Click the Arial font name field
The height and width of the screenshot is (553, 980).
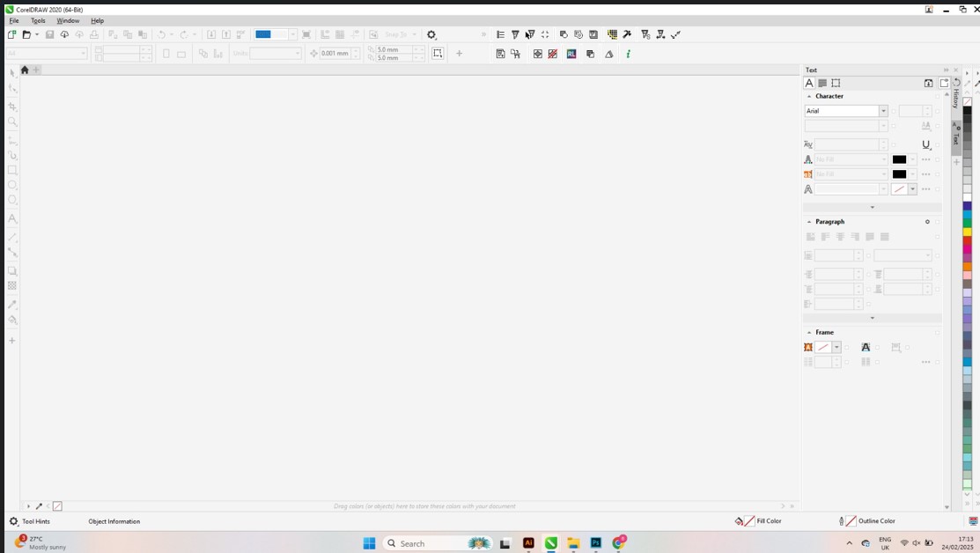(841, 111)
